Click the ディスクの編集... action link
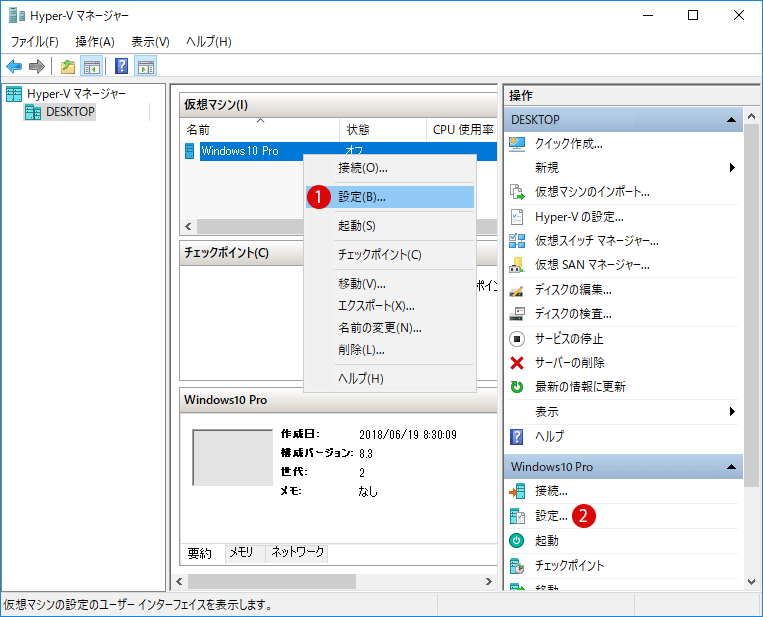 pyautogui.click(x=573, y=290)
